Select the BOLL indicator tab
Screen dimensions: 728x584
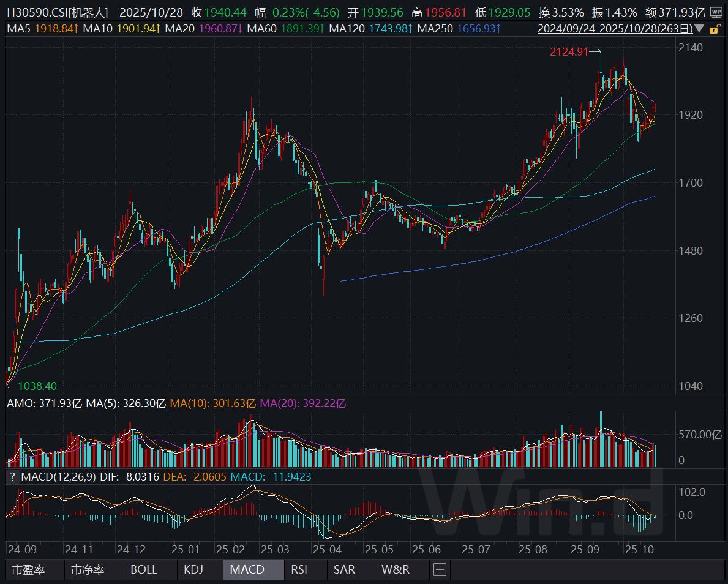click(x=144, y=569)
